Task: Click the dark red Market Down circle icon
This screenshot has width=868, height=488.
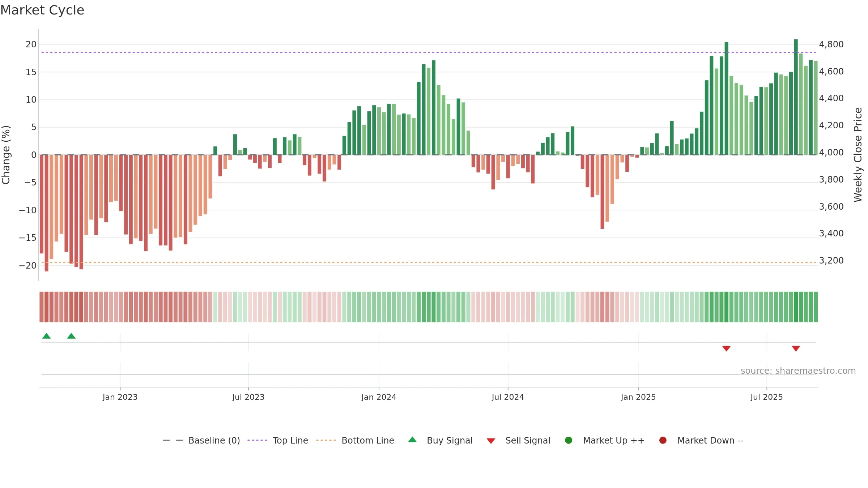Action: point(663,440)
